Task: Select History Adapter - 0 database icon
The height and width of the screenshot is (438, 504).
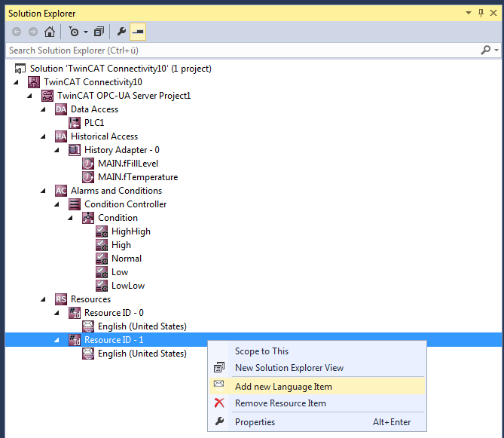Action: (x=75, y=150)
